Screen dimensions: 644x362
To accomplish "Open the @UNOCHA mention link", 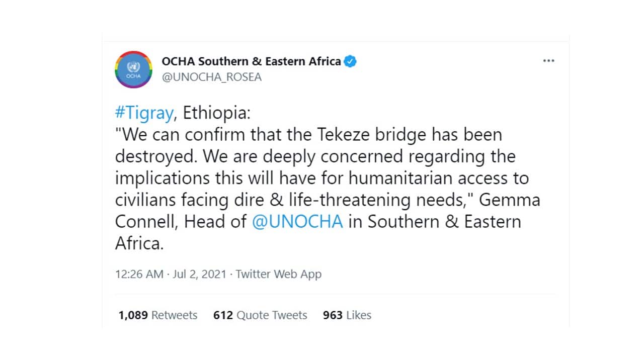I will click(297, 222).
